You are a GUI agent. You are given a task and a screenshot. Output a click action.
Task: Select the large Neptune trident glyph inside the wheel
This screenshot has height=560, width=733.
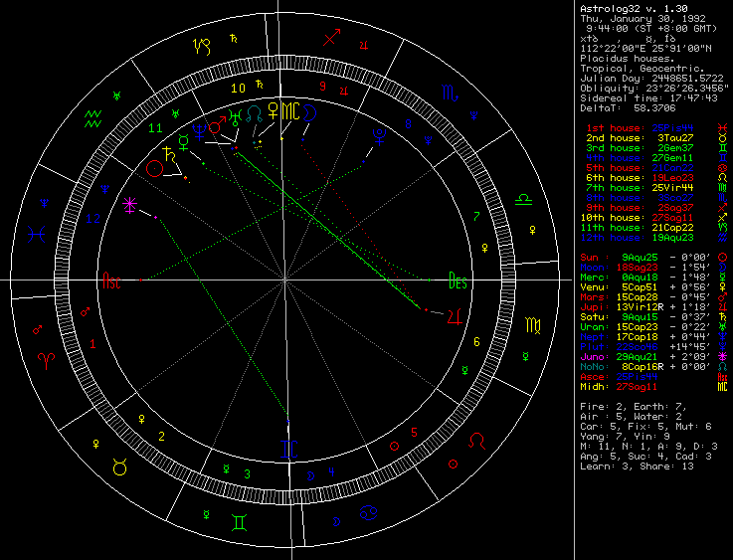(200, 132)
